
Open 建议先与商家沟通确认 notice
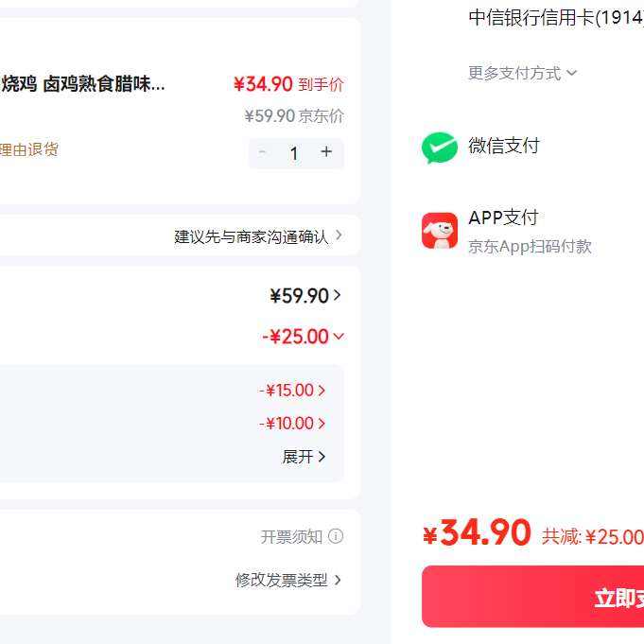(257, 236)
